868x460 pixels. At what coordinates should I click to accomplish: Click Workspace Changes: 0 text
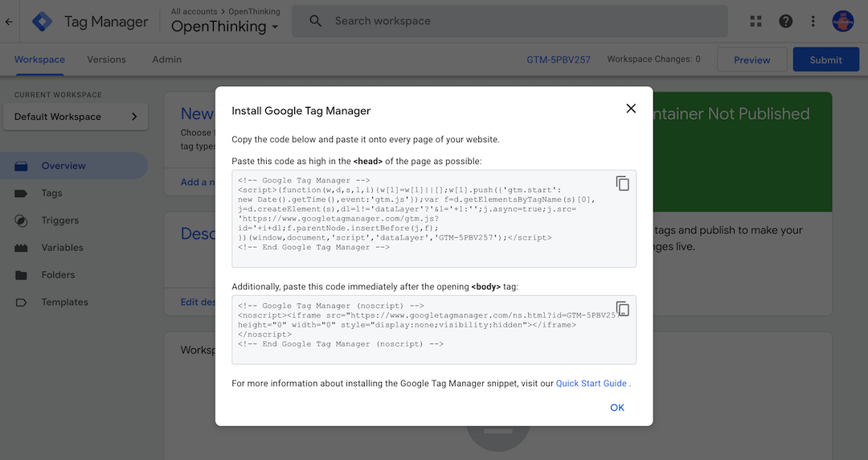point(653,59)
